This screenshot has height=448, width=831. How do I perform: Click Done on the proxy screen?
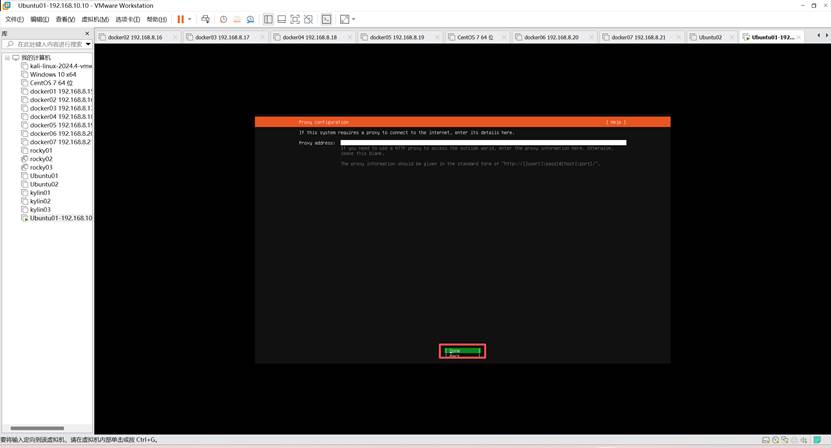tap(462, 350)
